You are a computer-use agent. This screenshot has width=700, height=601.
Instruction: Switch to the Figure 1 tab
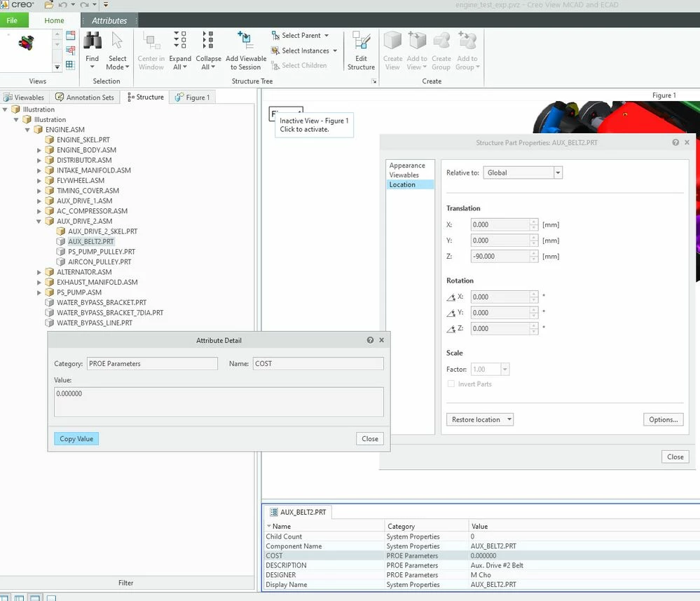tap(193, 97)
